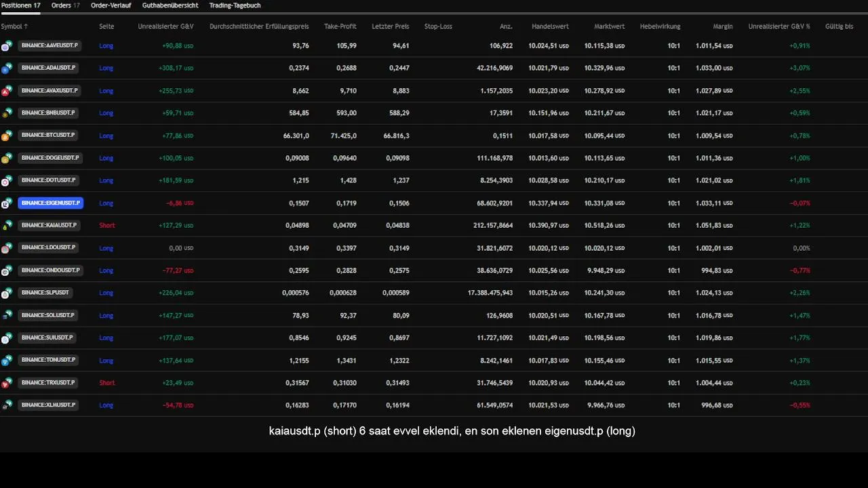Viewport: 868px width, 488px height.
Task: Open the Order-Verlauf tab
Action: pos(111,5)
